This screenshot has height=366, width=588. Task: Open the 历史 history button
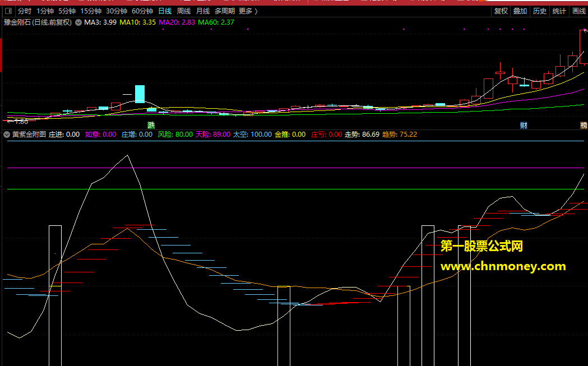click(540, 11)
